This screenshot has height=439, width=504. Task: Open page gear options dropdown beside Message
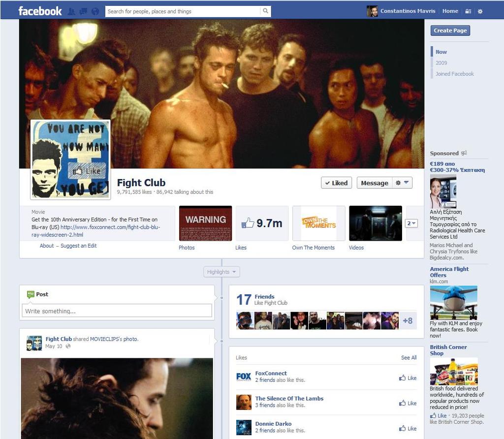pyautogui.click(x=402, y=183)
